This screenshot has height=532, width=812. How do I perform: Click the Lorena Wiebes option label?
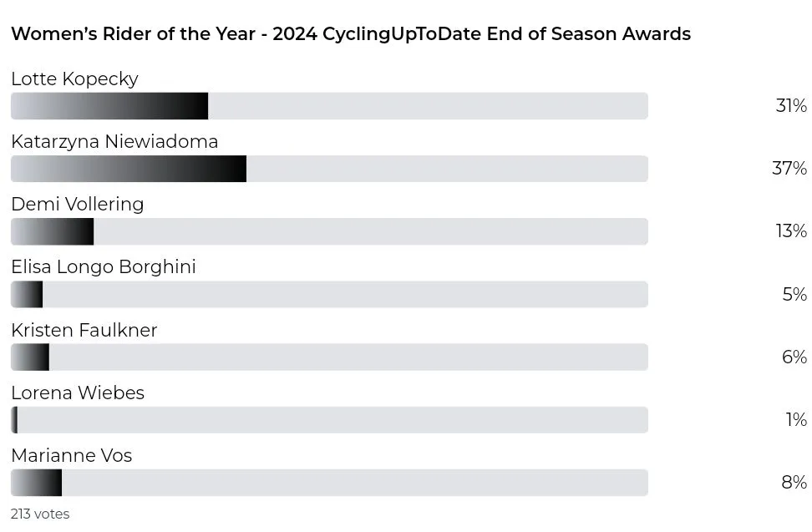pos(78,393)
